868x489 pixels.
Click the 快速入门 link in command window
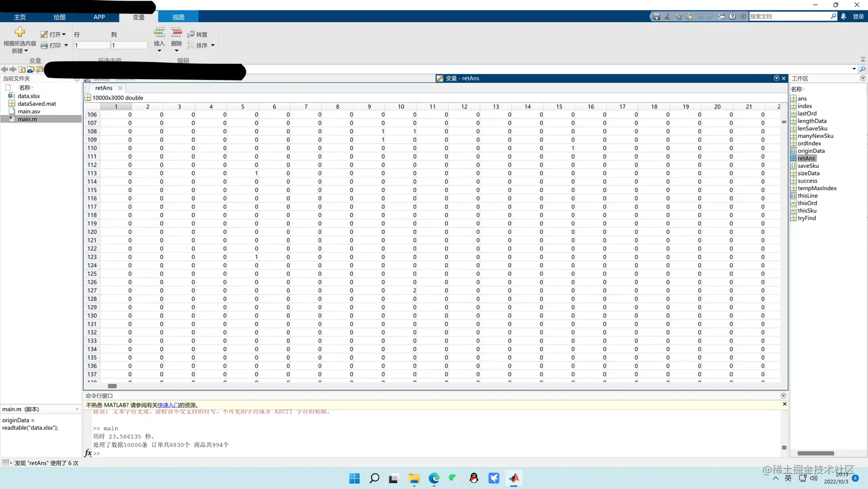(168, 405)
